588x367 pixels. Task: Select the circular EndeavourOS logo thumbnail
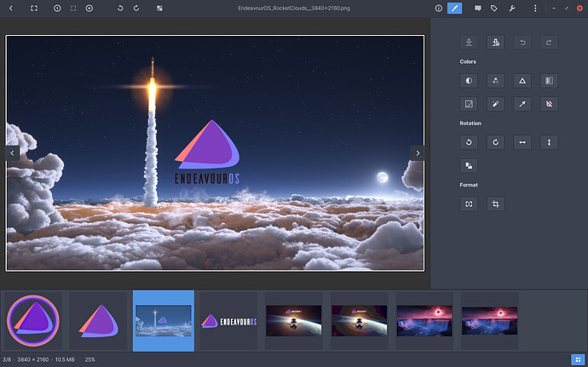pos(33,321)
